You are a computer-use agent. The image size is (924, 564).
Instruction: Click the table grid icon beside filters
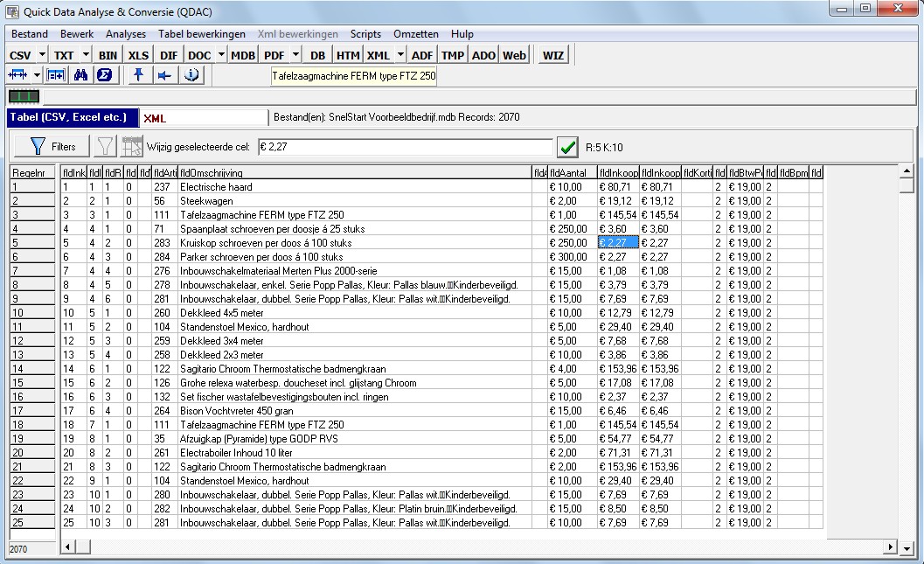(132, 146)
